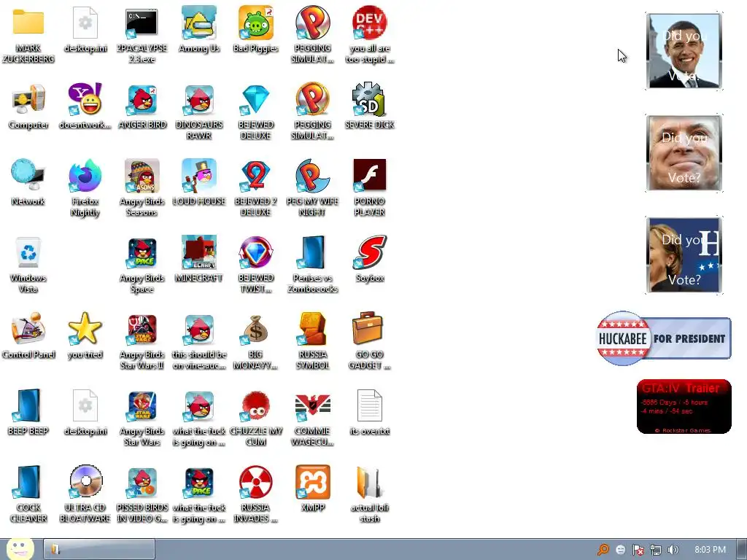747x560 pixels.
Task: Click the Huckabee For President banner
Action: click(x=664, y=338)
